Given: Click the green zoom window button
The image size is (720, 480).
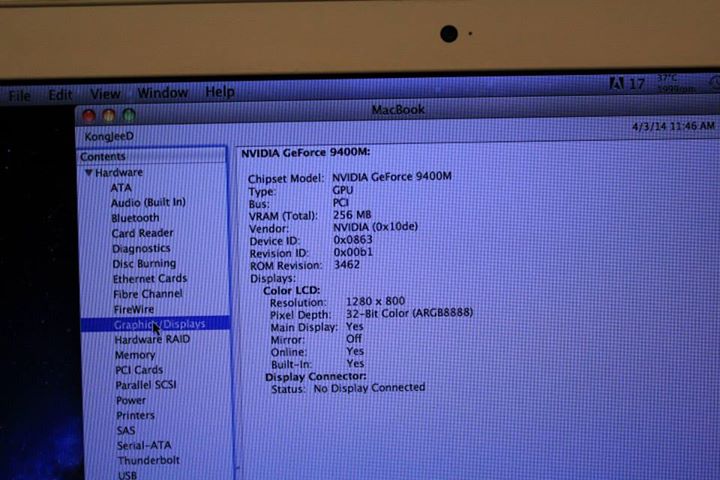Looking at the screenshot, I should pyautogui.click(x=129, y=115).
